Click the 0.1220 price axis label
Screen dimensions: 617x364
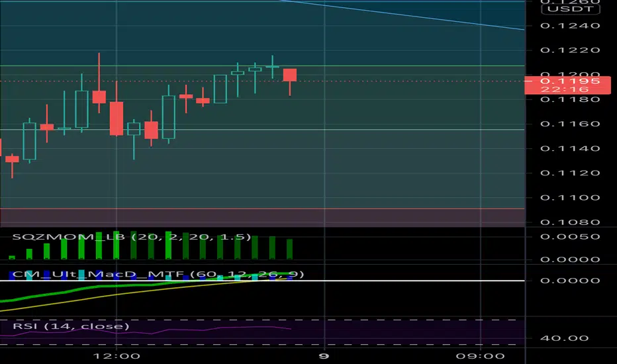point(570,50)
